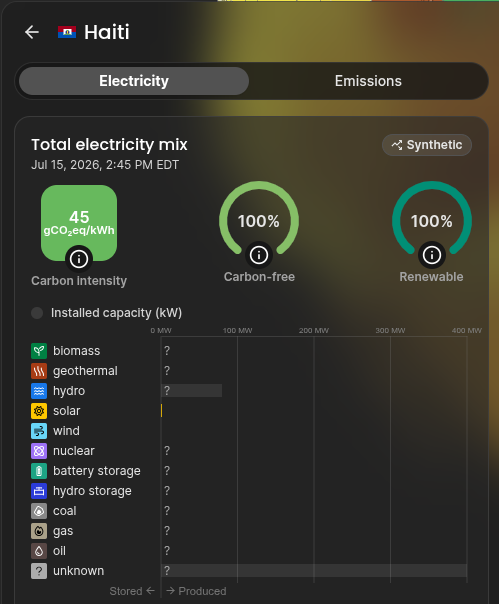499x604 pixels.
Task: Select the hydro waves icon
Action: 39,391
